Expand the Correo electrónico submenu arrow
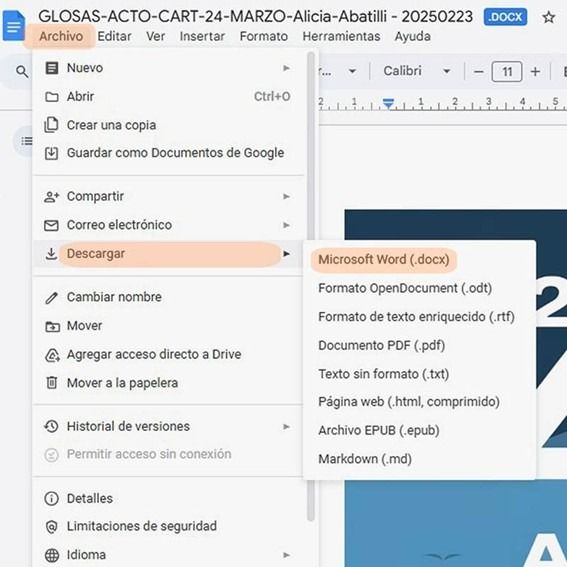The width and height of the screenshot is (567, 567). point(286,225)
